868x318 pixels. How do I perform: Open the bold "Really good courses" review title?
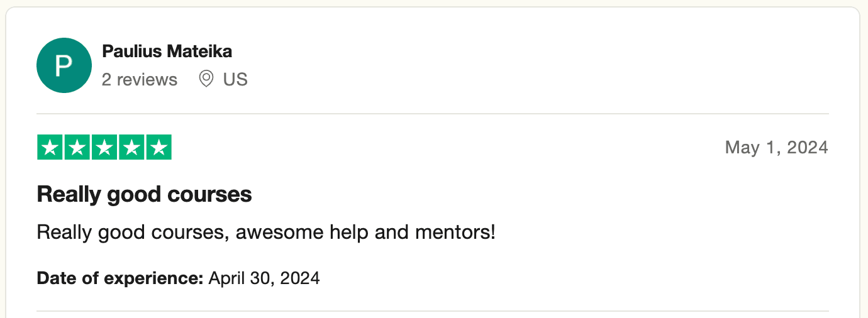click(x=145, y=195)
